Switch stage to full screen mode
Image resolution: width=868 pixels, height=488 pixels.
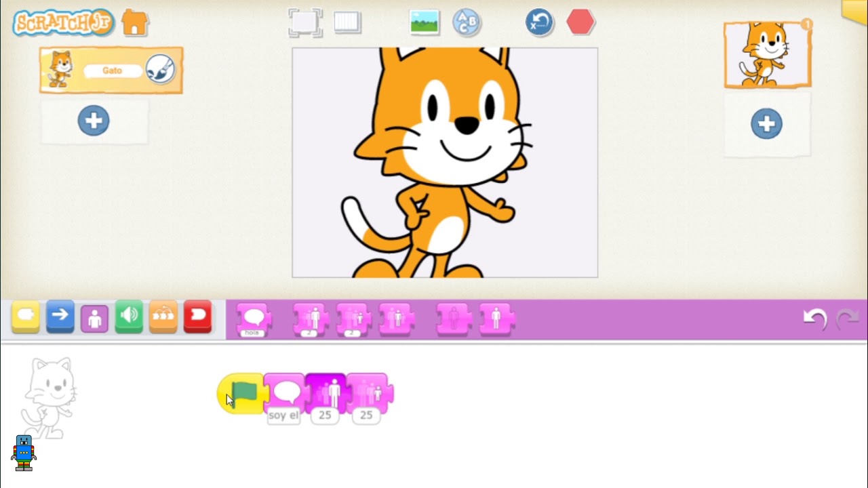pyautogui.click(x=305, y=22)
